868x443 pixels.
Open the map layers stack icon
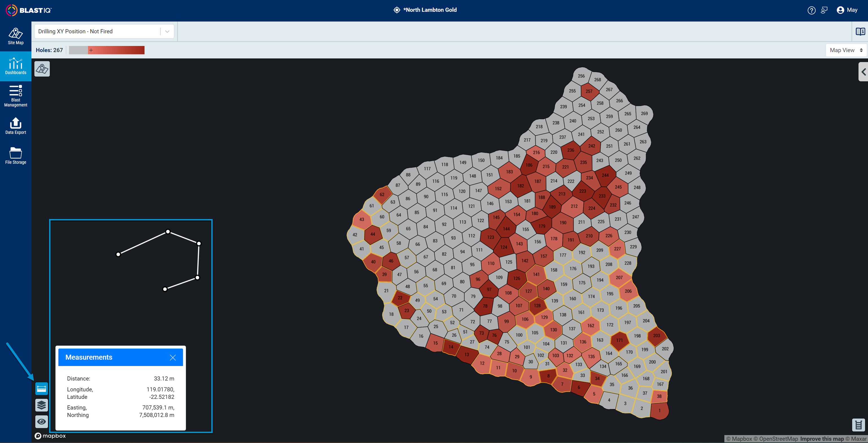point(42,405)
